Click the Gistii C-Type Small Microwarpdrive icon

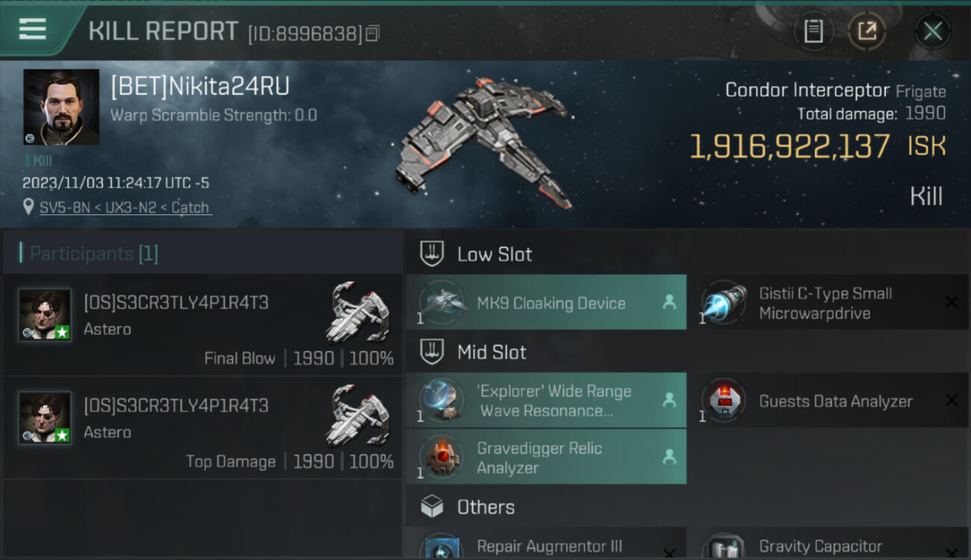click(723, 303)
